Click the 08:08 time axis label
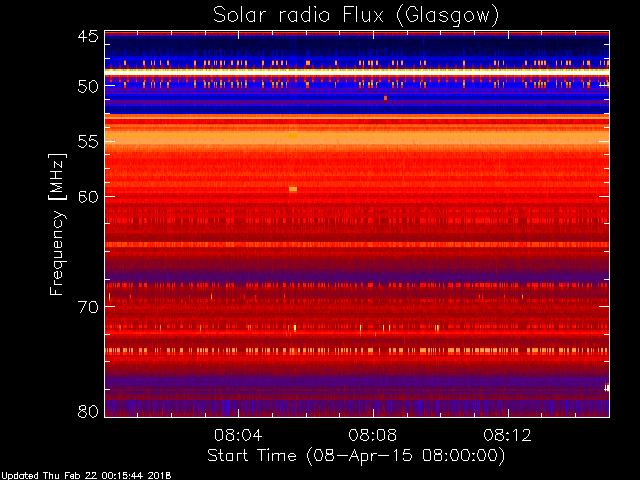The height and width of the screenshot is (480, 640). pyautogui.click(x=373, y=435)
